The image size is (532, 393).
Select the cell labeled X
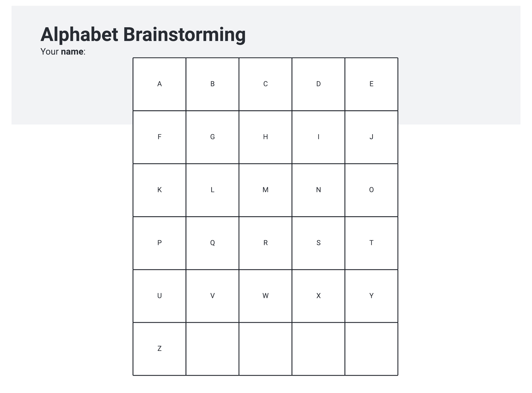click(318, 296)
